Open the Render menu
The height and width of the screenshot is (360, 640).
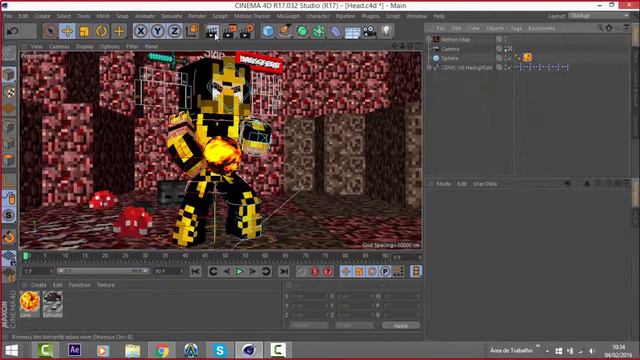[x=197, y=16]
